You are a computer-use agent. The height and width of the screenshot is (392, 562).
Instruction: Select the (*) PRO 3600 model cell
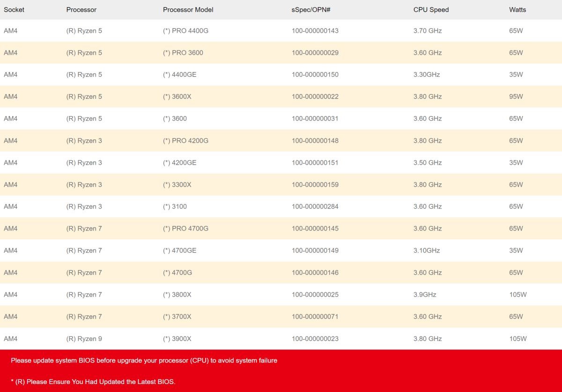coord(183,53)
